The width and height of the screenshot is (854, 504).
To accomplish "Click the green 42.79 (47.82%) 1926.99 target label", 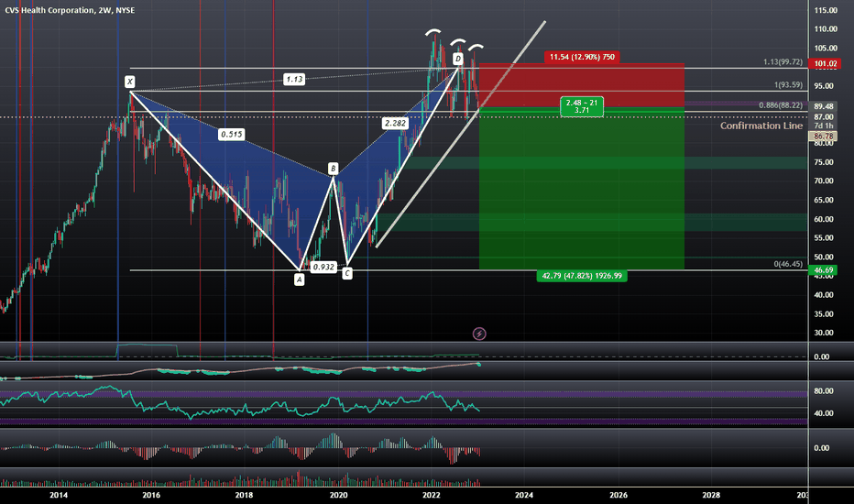I will click(x=582, y=276).
